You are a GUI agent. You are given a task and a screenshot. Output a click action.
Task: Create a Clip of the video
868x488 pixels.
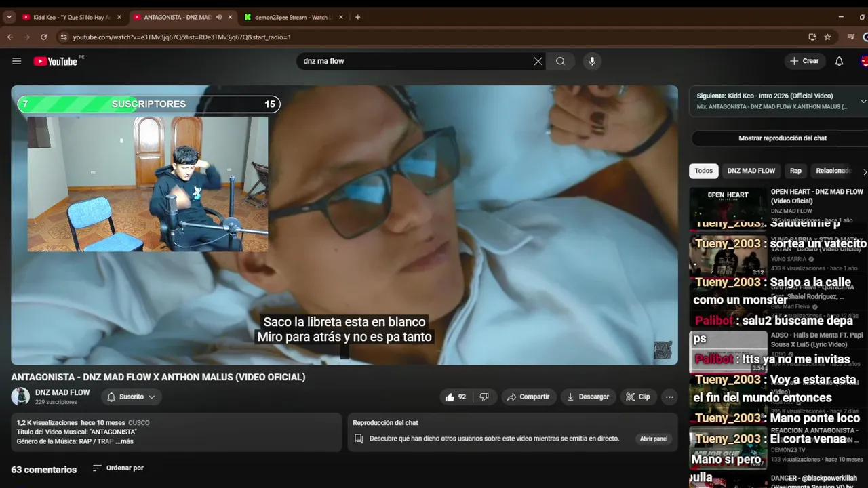(638, 396)
